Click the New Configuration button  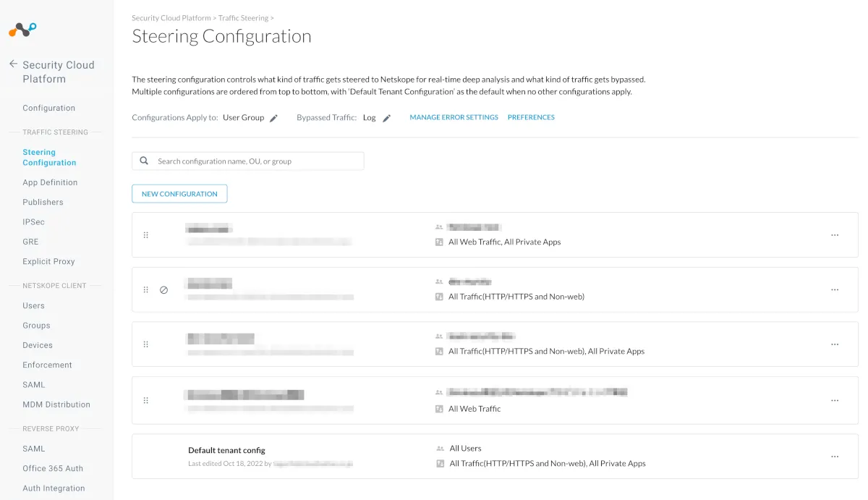click(x=179, y=194)
